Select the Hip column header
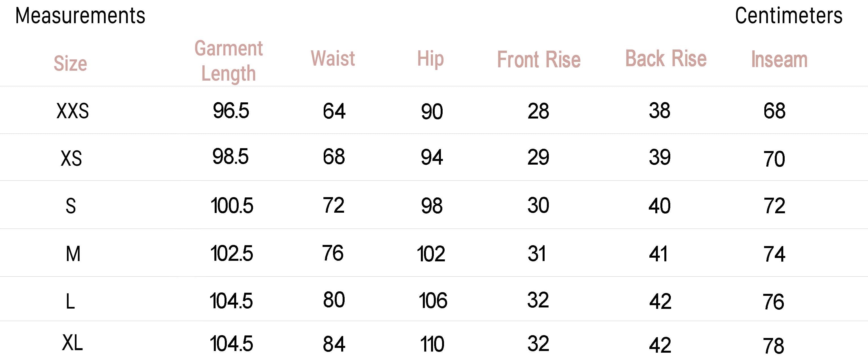 430,59
